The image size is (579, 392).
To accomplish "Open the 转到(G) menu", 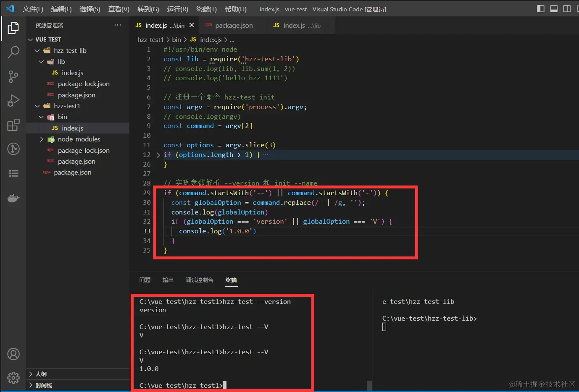I will [148, 9].
